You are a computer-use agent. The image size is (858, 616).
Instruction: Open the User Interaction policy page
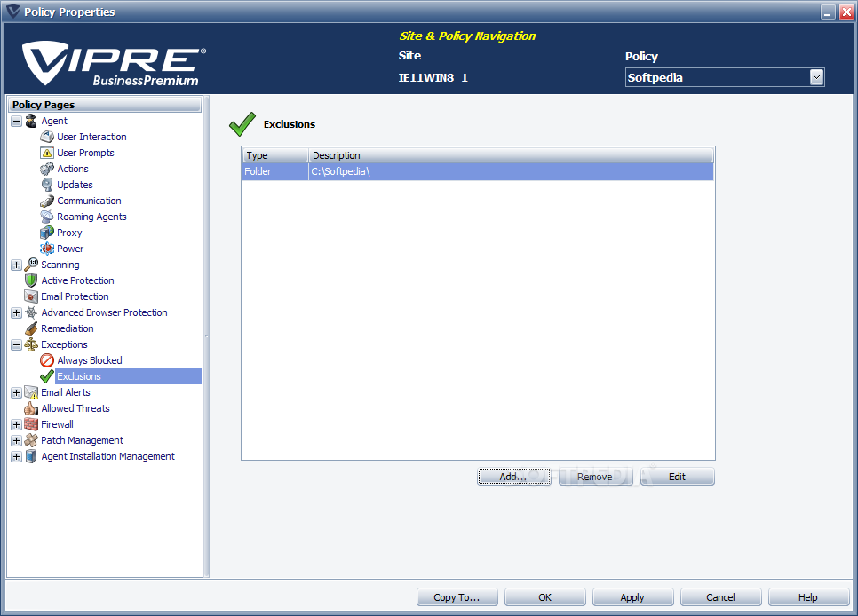click(92, 137)
